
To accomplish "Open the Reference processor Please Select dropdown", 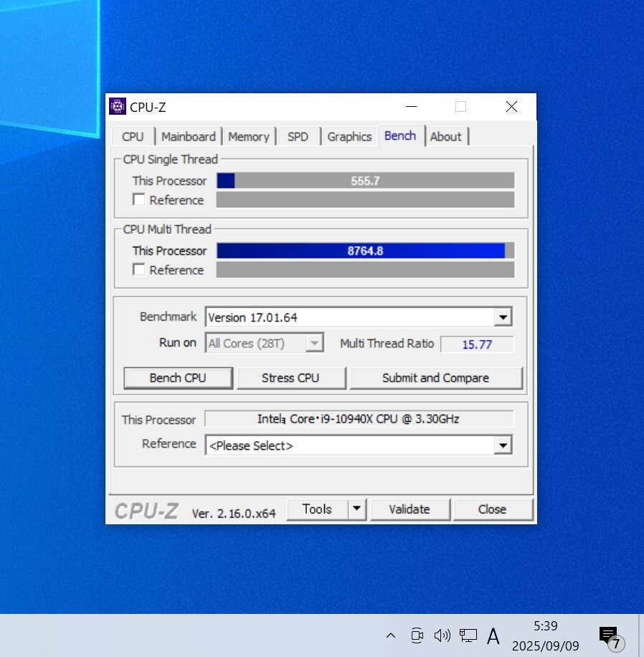I will [x=503, y=445].
